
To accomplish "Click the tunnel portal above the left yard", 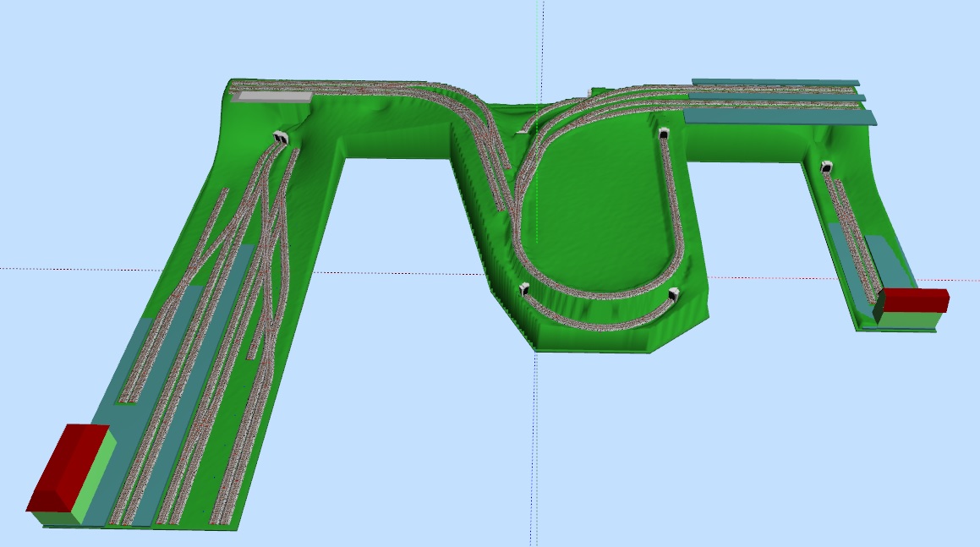I will [282, 137].
